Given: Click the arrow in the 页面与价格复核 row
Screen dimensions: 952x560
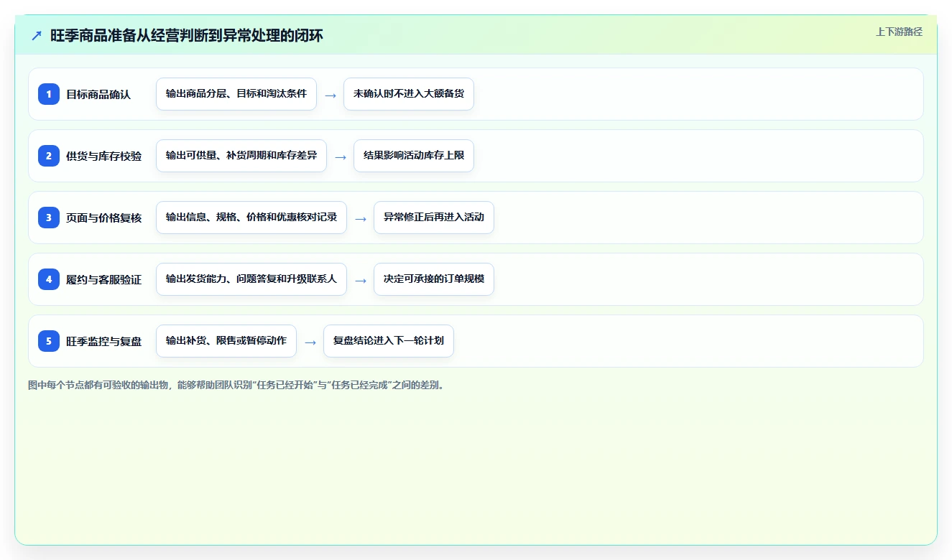Looking at the screenshot, I should click(361, 218).
